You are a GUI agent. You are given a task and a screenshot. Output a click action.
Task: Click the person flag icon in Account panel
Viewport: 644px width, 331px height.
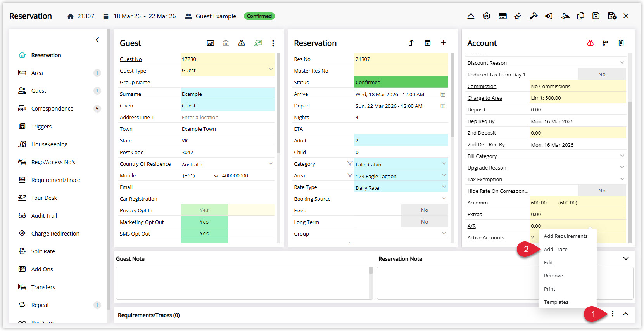pos(605,43)
